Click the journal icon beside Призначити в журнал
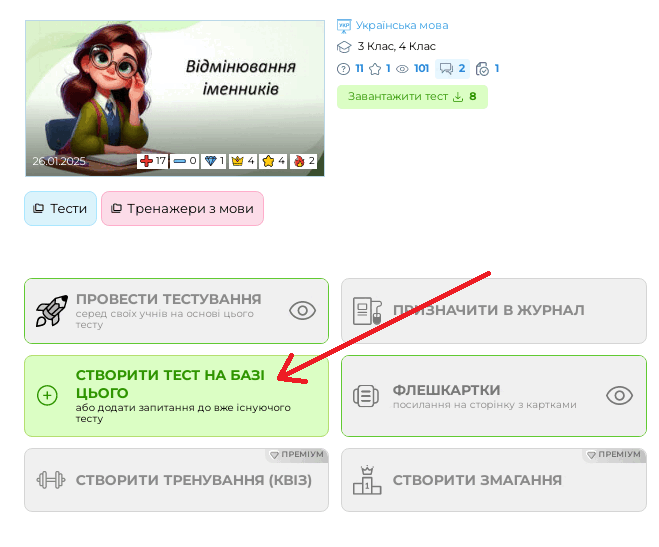 (367, 311)
